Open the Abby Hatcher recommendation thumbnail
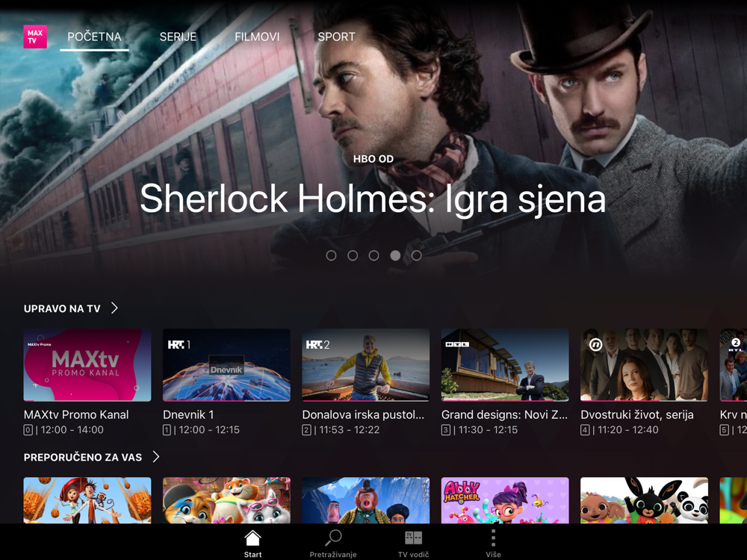The image size is (747, 560). tap(505, 500)
